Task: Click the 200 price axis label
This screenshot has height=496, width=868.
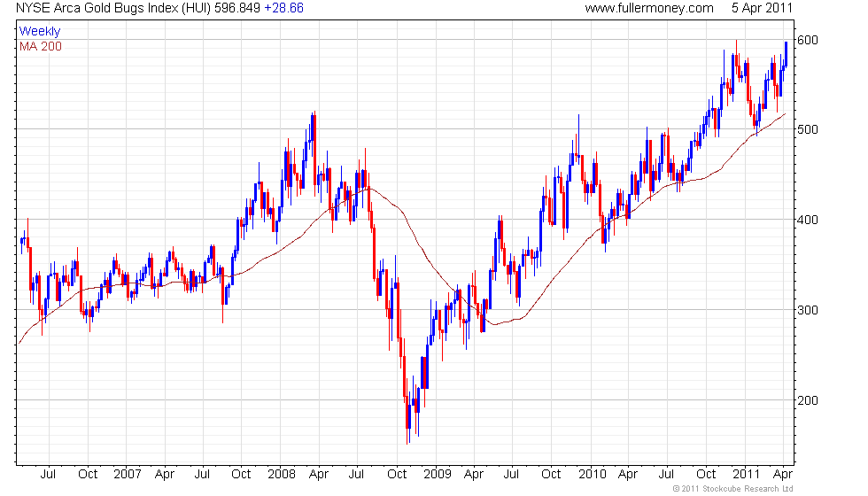Action: [807, 400]
